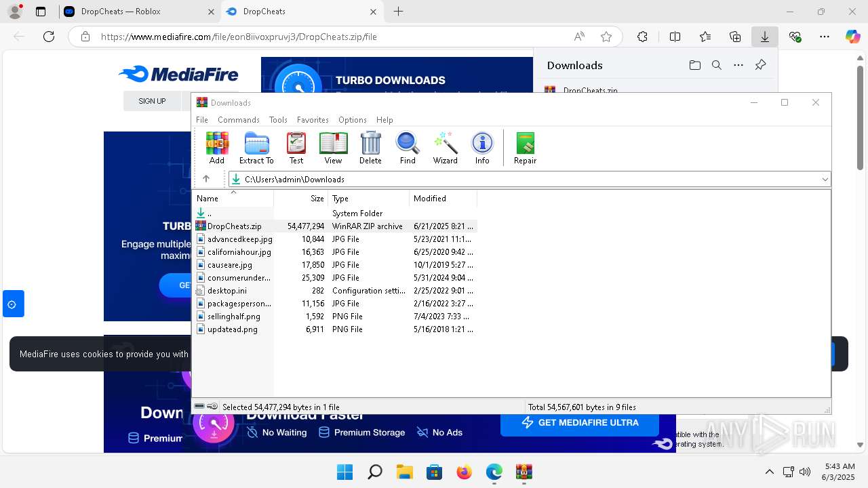This screenshot has width=868, height=488.
Task: Open the View tool in WinRAR
Action: coord(333,148)
